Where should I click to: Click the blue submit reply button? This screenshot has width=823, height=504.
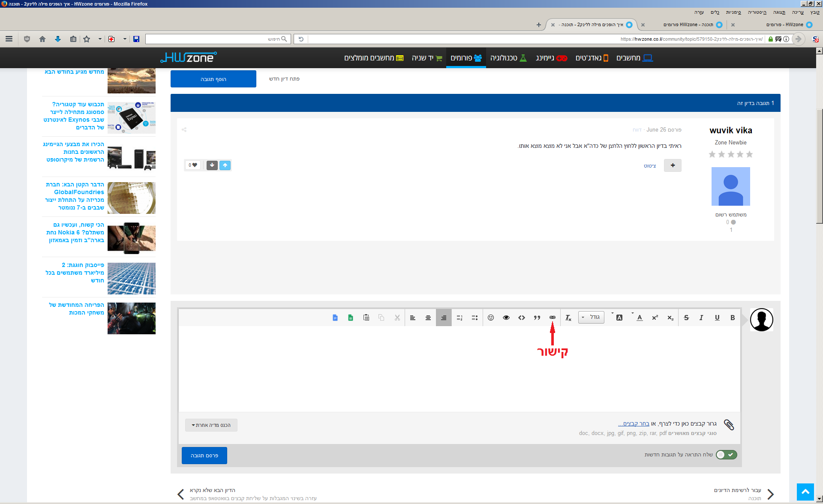click(x=204, y=456)
